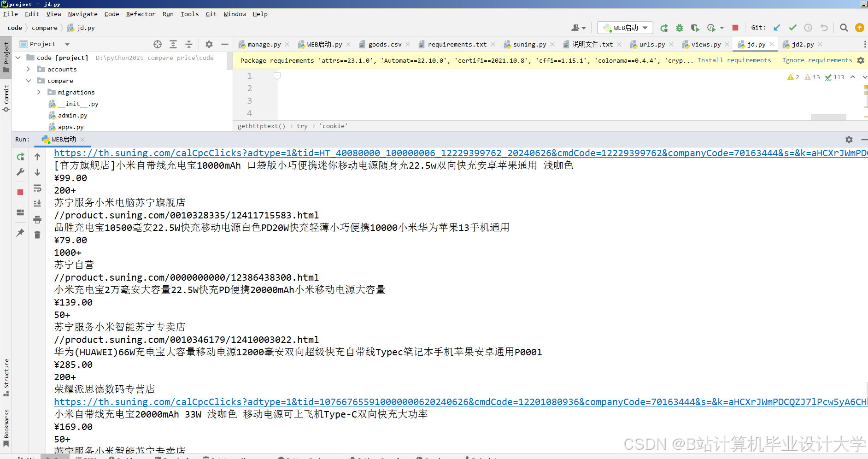868x459 pixels.
Task: Click Install requirements link
Action: pyautogui.click(x=734, y=60)
